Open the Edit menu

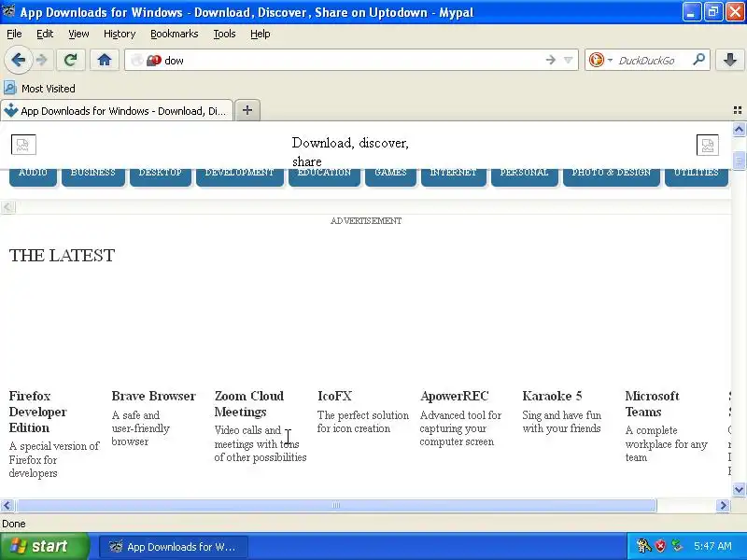pos(45,34)
